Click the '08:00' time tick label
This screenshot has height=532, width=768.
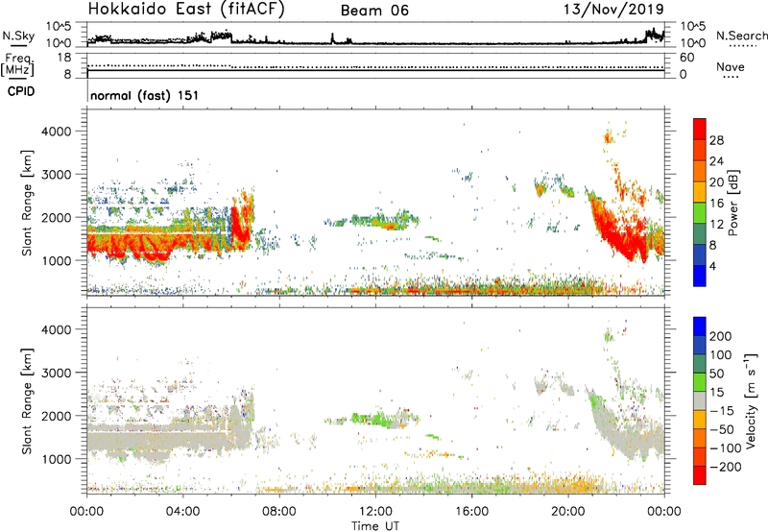point(279,512)
